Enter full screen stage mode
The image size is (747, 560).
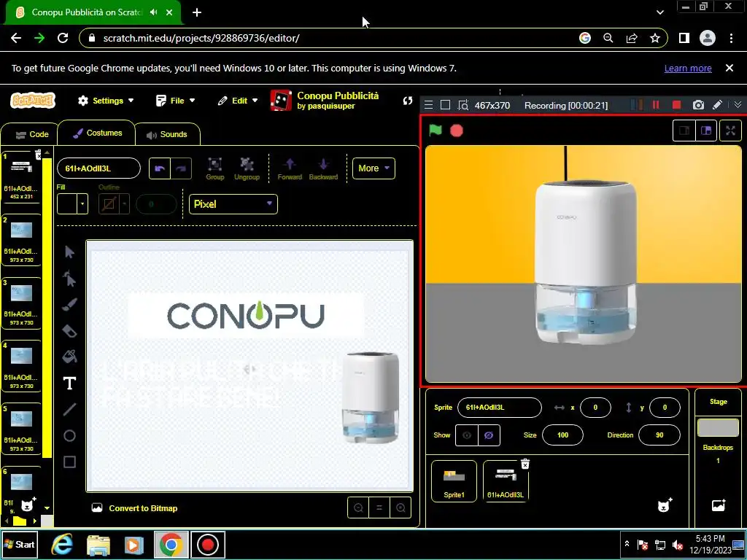click(730, 131)
